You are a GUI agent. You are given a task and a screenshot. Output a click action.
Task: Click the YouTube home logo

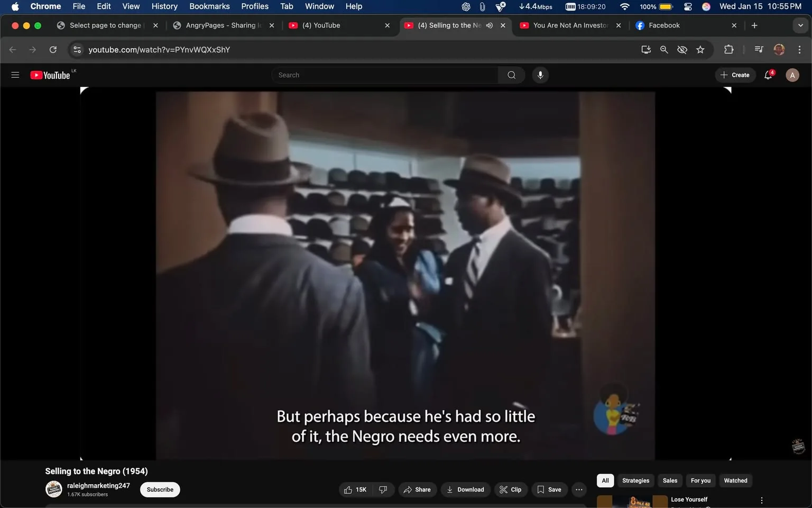[x=51, y=75]
